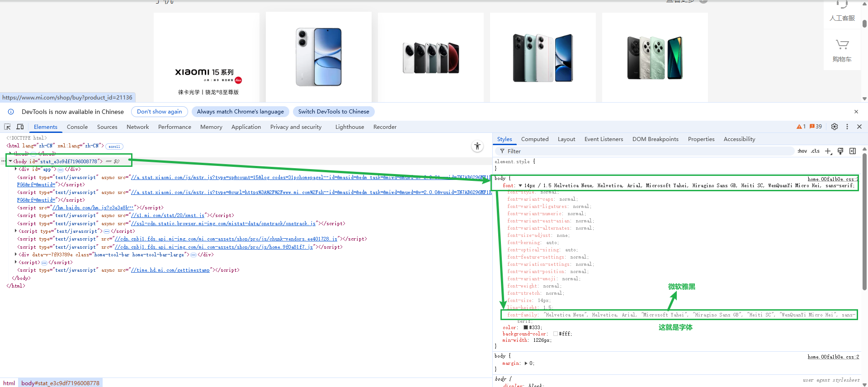Screen dimensions: 868x387
Task: Open home.00fa1b0e.css link above font rule
Action: coord(833,179)
